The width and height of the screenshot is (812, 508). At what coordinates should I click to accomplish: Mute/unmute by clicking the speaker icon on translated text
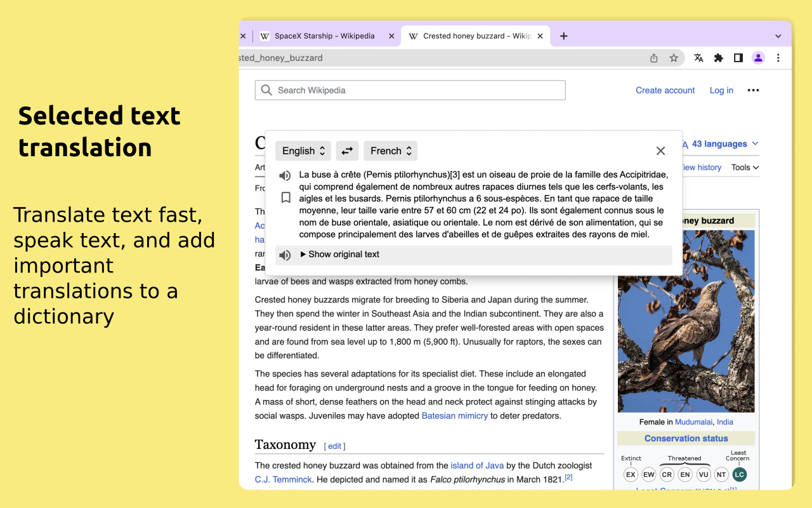tap(285, 175)
